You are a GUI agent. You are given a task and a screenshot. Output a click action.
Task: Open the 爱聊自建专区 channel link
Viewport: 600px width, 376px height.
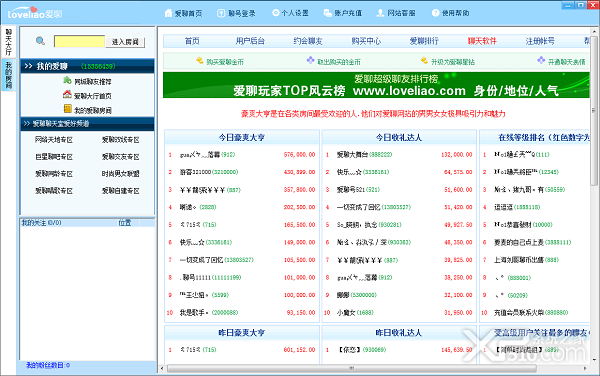(x=121, y=190)
